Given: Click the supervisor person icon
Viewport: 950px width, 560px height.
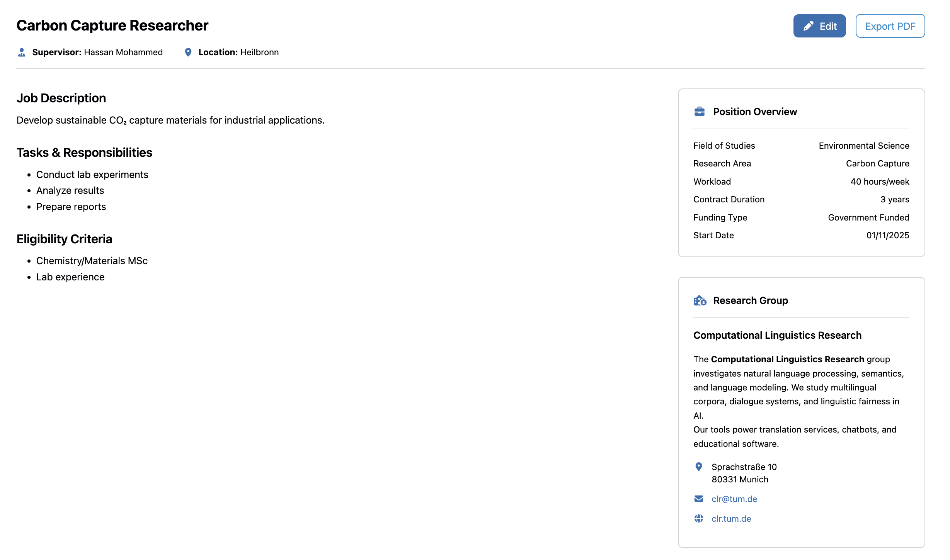Looking at the screenshot, I should pos(22,52).
